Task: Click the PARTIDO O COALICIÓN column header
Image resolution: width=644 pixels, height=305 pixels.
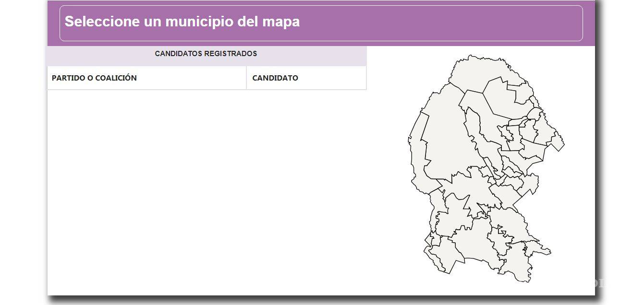Action: point(94,78)
